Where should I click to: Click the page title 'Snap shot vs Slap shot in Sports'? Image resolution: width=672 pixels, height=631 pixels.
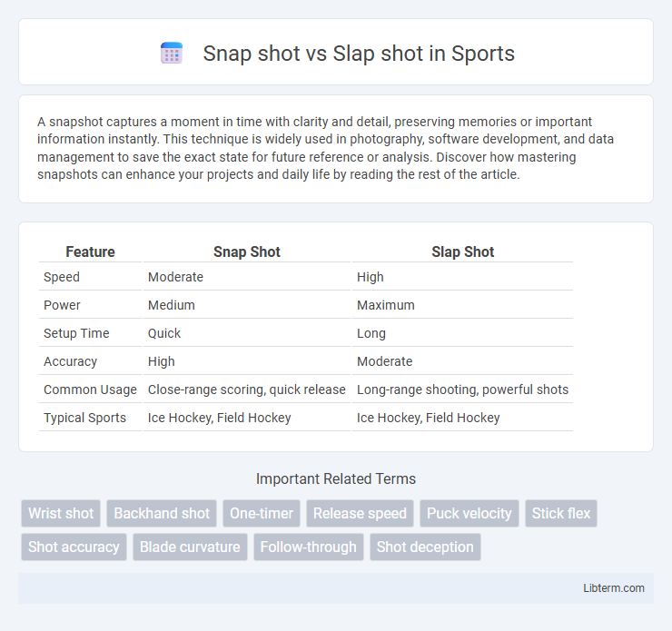coord(359,54)
